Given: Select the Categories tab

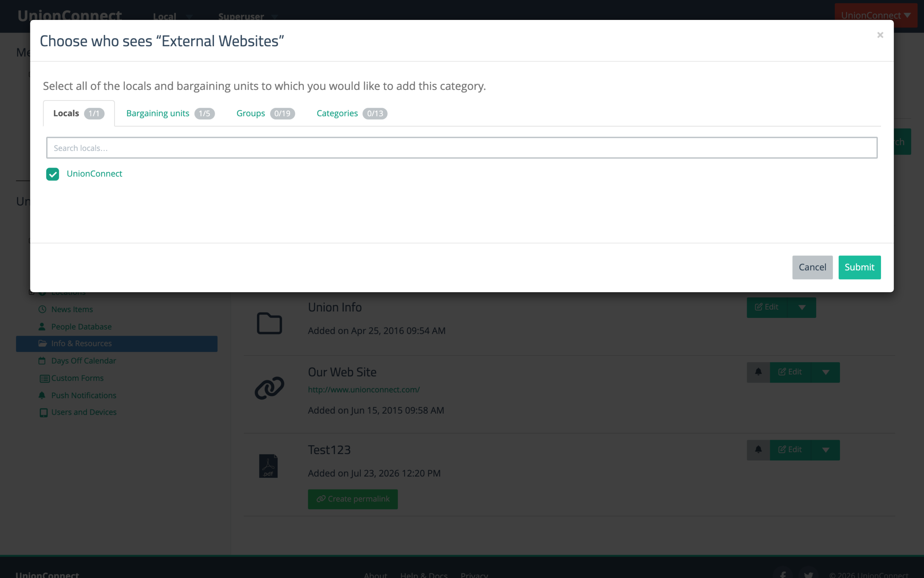Looking at the screenshot, I should (352, 113).
